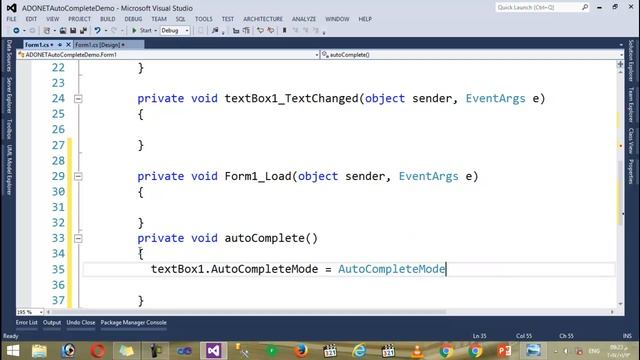Open the Server Explorer side tab

tap(9, 95)
